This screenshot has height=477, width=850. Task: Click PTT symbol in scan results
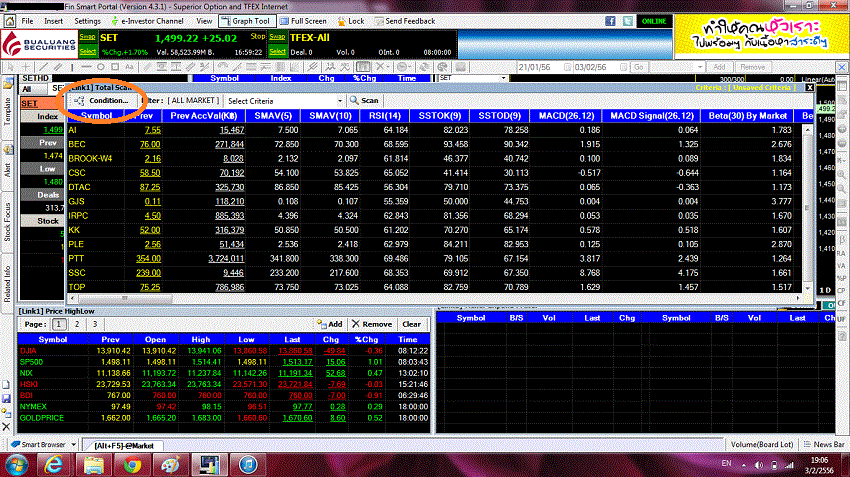point(76,259)
